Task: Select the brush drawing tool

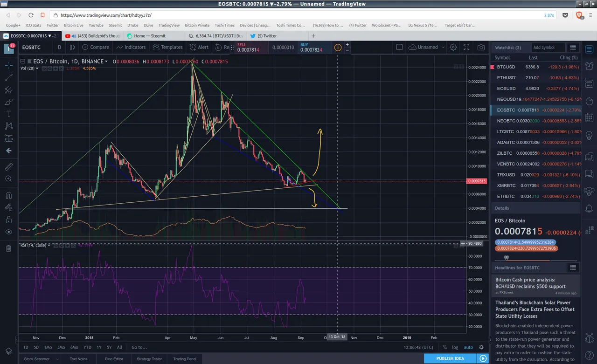Action: pos(8,102)
